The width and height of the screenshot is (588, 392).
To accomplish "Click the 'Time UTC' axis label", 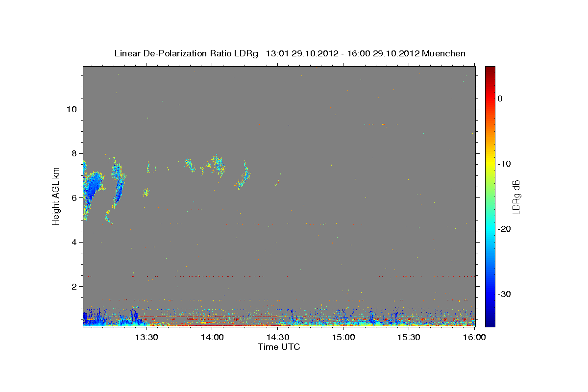I will [279, 347].
